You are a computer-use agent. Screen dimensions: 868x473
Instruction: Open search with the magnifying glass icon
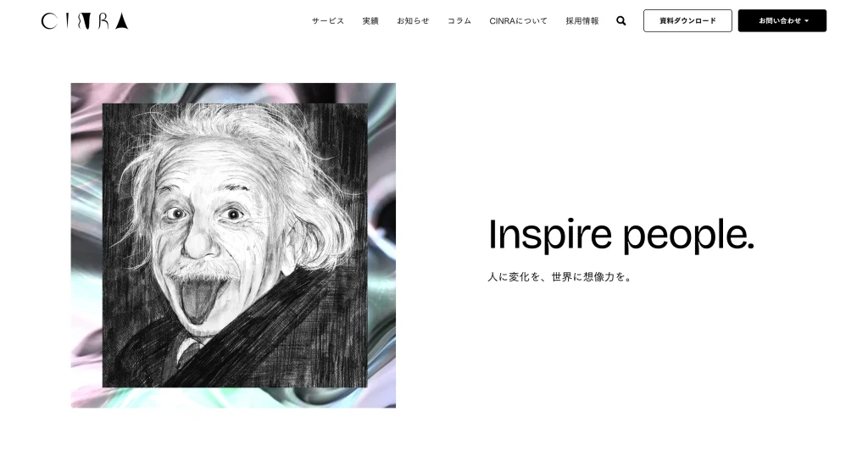[621, 20]
